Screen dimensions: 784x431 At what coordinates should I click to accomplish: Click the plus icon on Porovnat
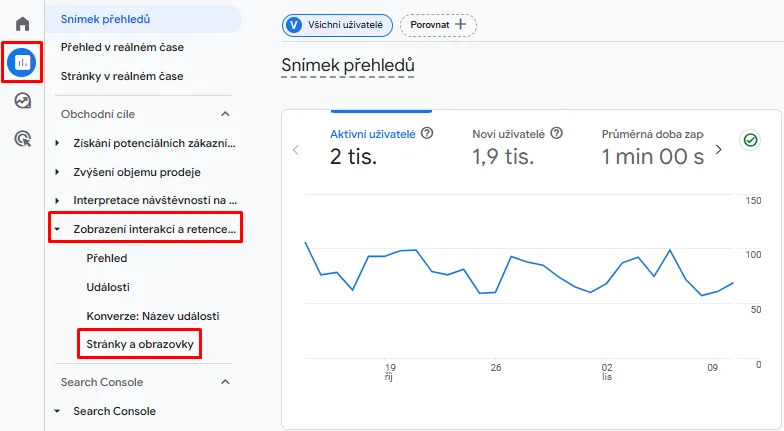point(460,24)
